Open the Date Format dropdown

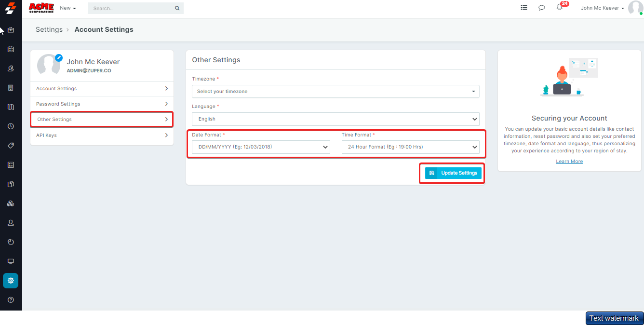pyautogui.click(x=261, y=147)
